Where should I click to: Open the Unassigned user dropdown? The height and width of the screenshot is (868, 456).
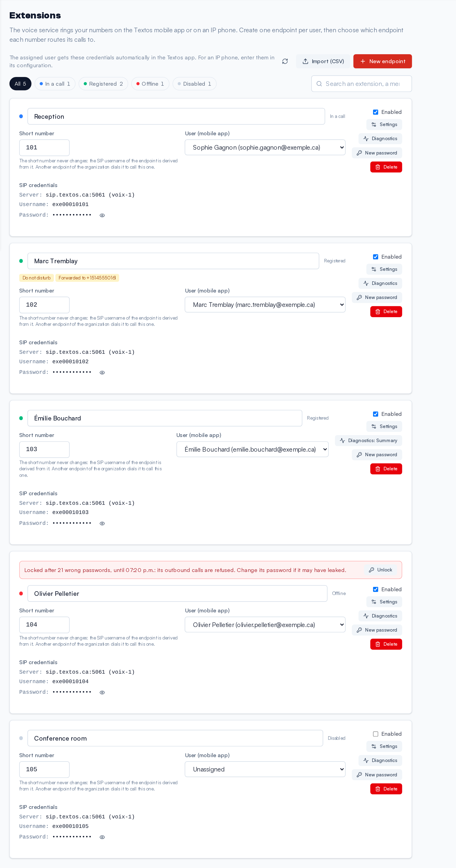click(x=265, y=770)
